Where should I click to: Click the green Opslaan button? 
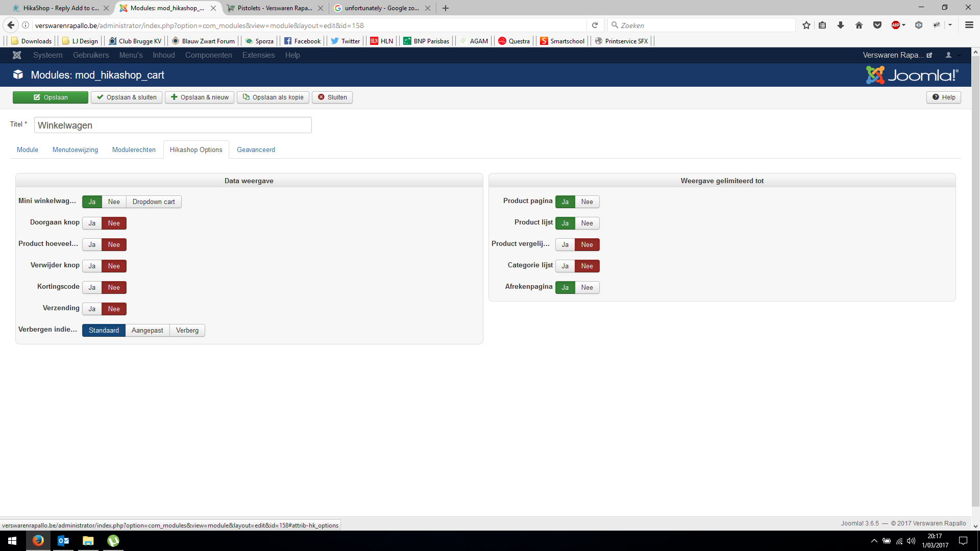pos(51,97)
